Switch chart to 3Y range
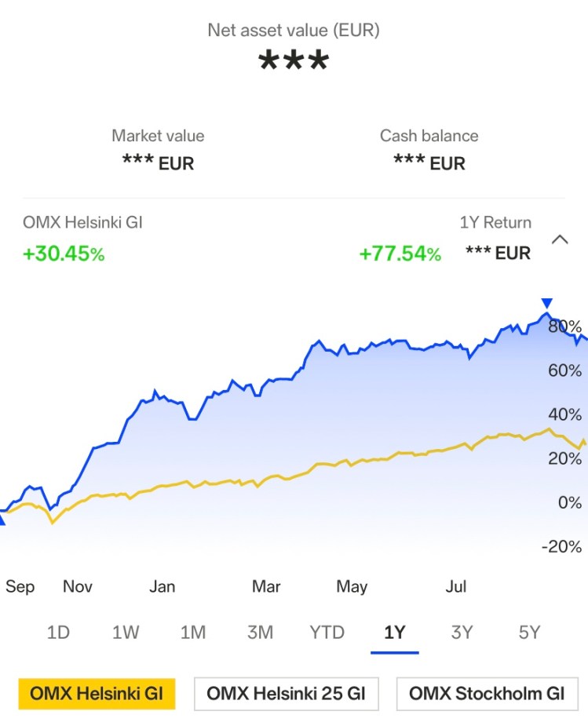The width and height of the screenshot is (588, 726). (462, 632)
